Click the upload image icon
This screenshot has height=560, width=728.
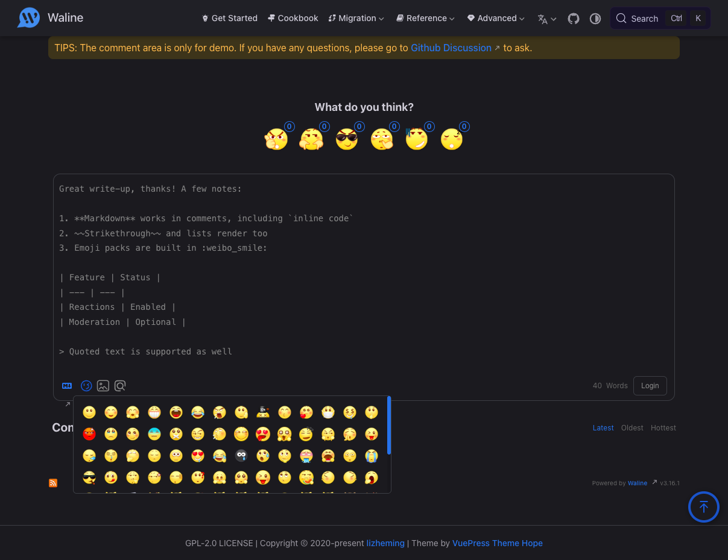[103, 386]
